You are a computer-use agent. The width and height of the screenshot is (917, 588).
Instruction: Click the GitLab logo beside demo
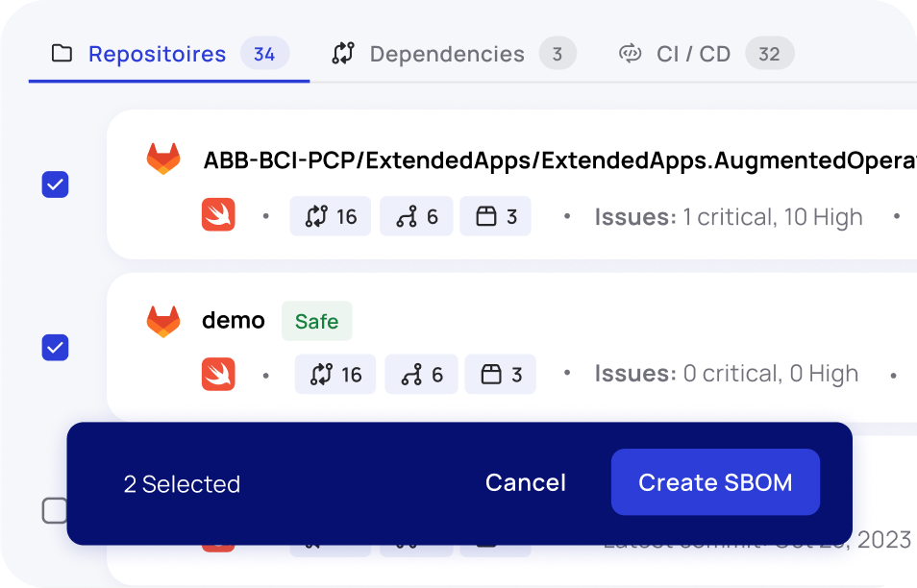[163, 321]
